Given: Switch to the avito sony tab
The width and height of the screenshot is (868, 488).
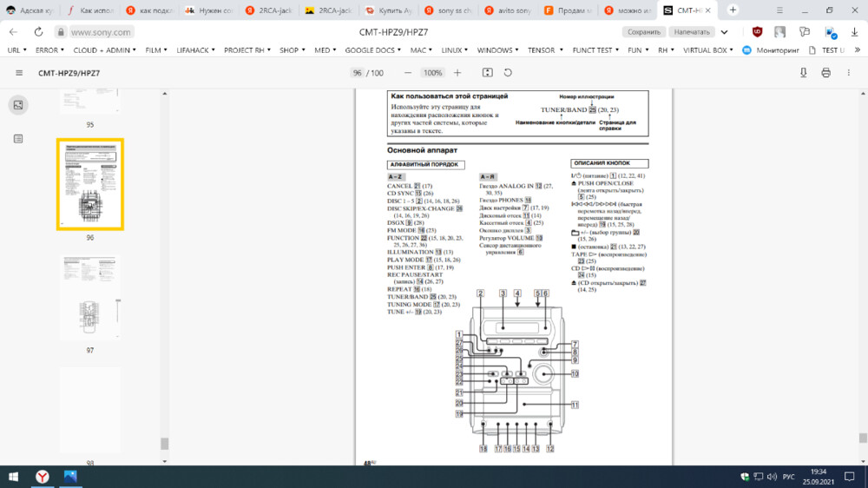Looking at the screenshot, I should [510, 10].
